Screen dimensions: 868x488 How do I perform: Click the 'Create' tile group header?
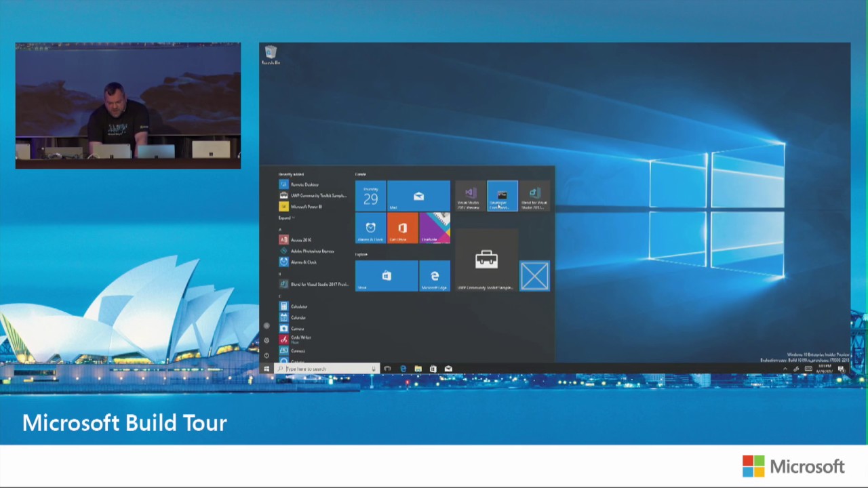click(361, 174)
